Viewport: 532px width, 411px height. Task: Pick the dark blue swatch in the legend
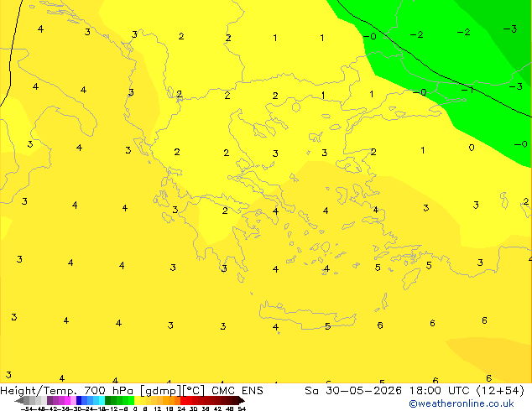(x=79, y=400)
